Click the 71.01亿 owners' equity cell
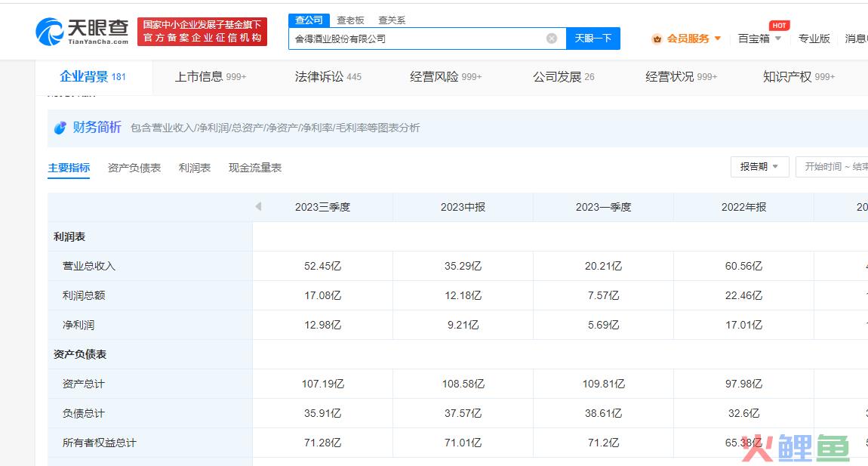This screenshot has height=466, width=868. (x=463, y=442)
